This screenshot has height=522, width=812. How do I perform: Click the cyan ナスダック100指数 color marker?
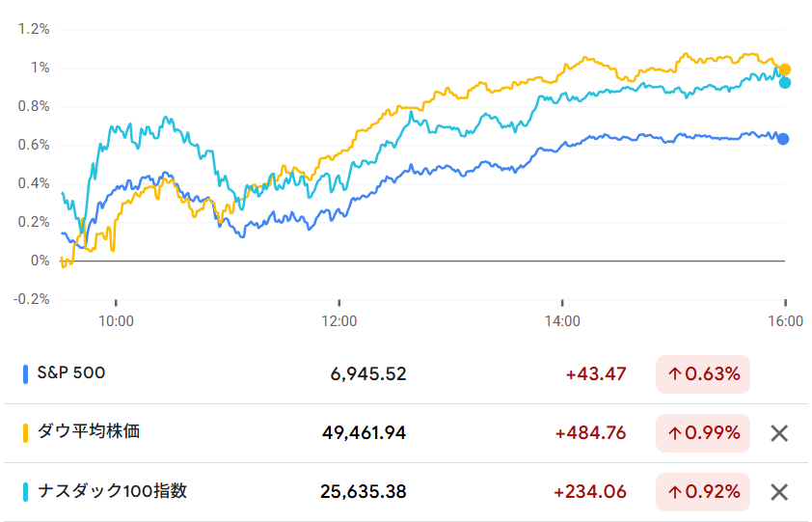tap(25, 492)
